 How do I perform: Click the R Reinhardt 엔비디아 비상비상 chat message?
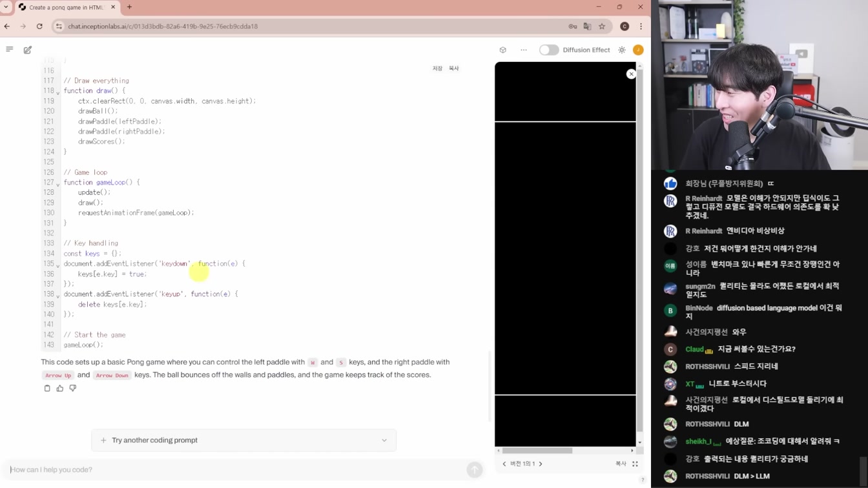(x=734, y=231)
